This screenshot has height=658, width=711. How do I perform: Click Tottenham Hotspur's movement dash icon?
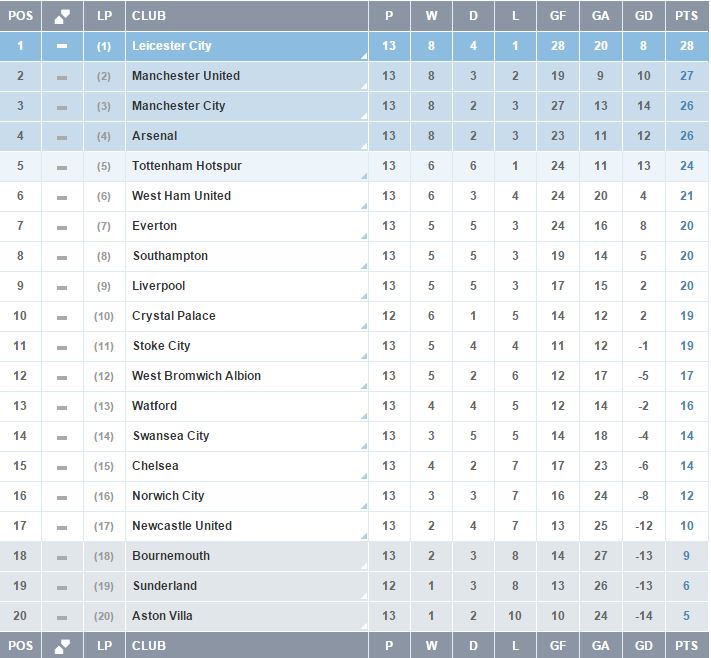62,167
